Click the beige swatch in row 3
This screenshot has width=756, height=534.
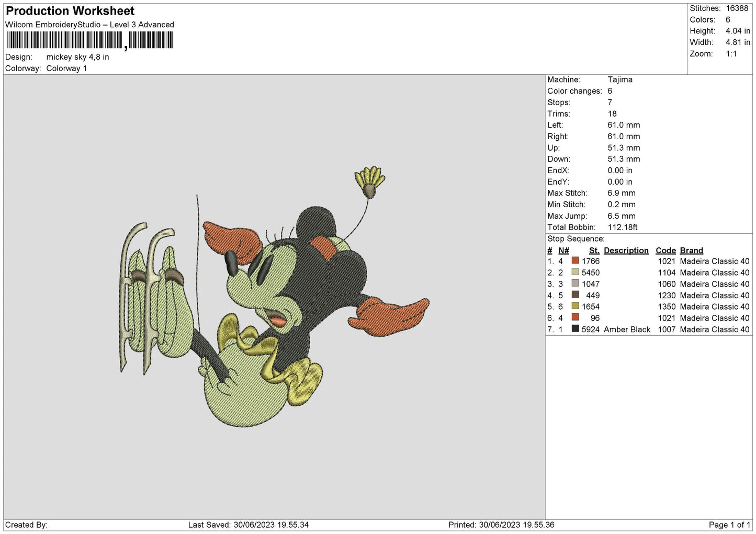tap(575, 283)
